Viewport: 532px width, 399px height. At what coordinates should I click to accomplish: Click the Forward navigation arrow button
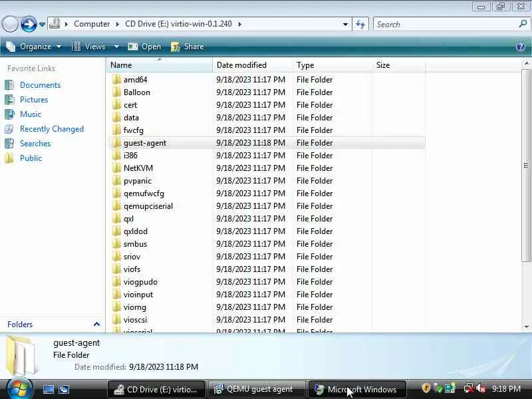pos(29,25)
